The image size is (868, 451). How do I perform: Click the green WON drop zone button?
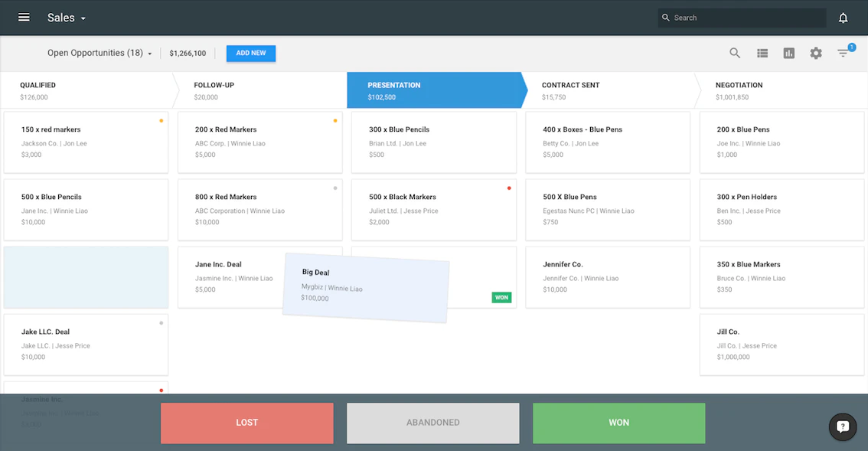pyautogui.click(x=619, y=423)
